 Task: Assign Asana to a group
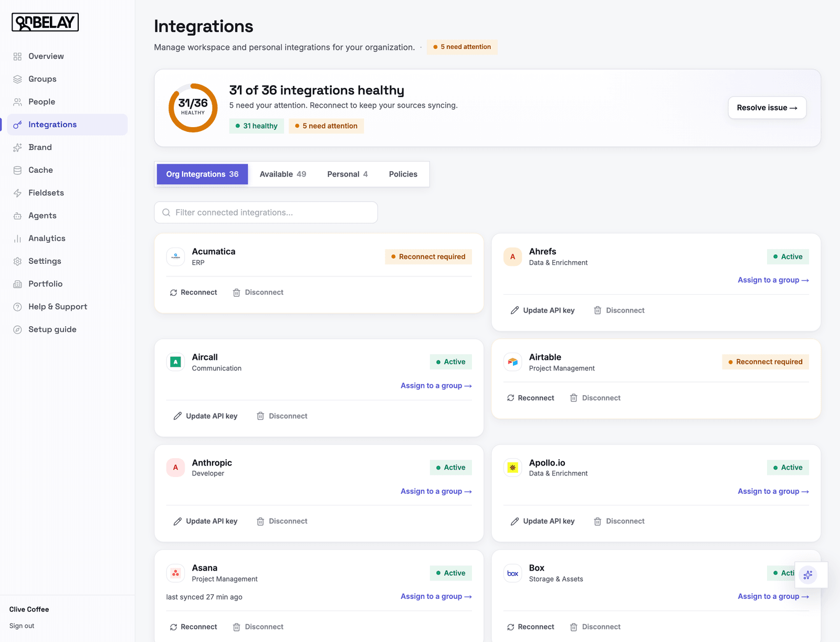pyautogui.click(x=436, y=596)
